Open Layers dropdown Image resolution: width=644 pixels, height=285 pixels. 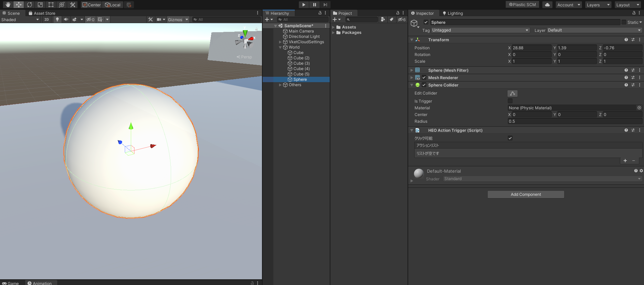pyautogui.click(x=598, y=5)
